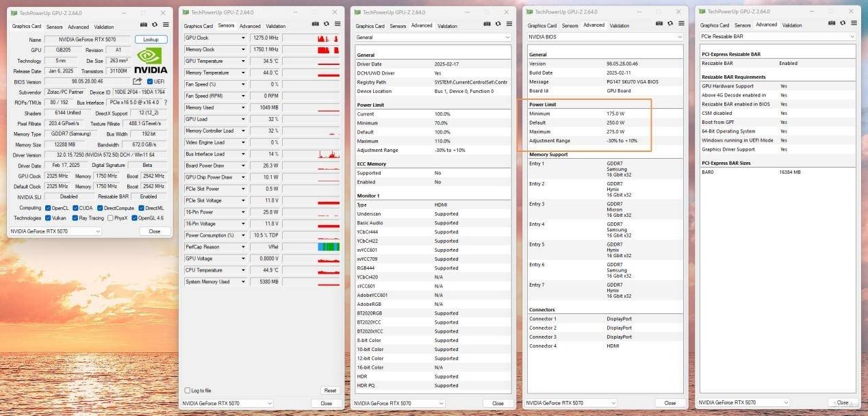Screen dimensions: 868x416
Task: Click the camera icon in the NVIDIA BIOS window
Action: [660, 23]
